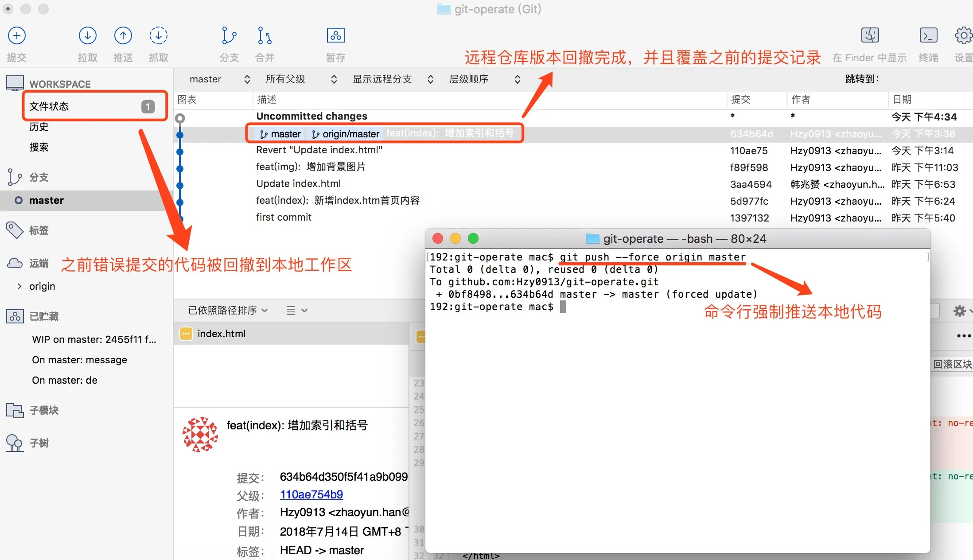Click the Show in Finder icon
The width and height of the screenshot is (973, 560).
pyautogui.click(x=870, y=35)
